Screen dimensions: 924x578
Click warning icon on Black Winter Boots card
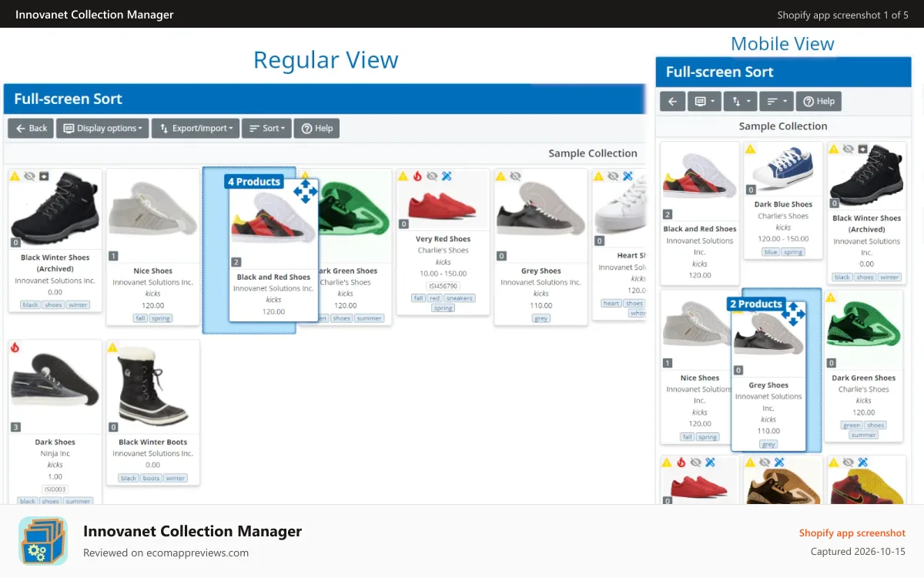(x=112, y=348)
